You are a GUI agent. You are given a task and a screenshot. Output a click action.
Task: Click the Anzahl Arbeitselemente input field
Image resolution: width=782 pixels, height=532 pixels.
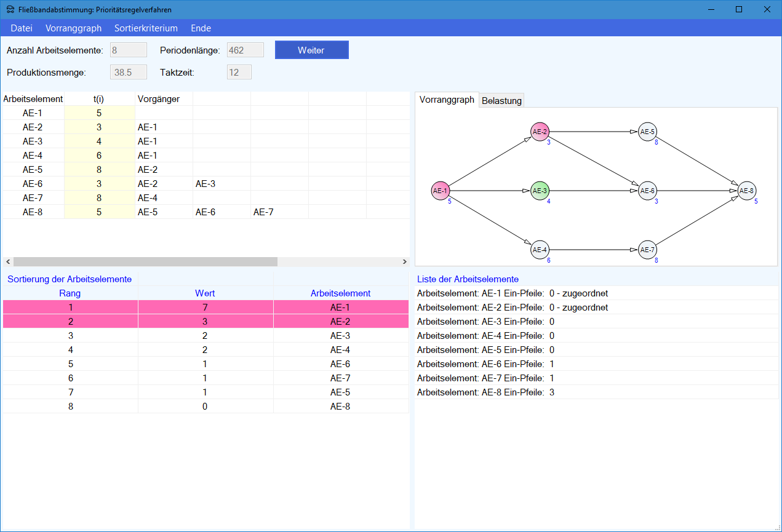tap(128, 50)
